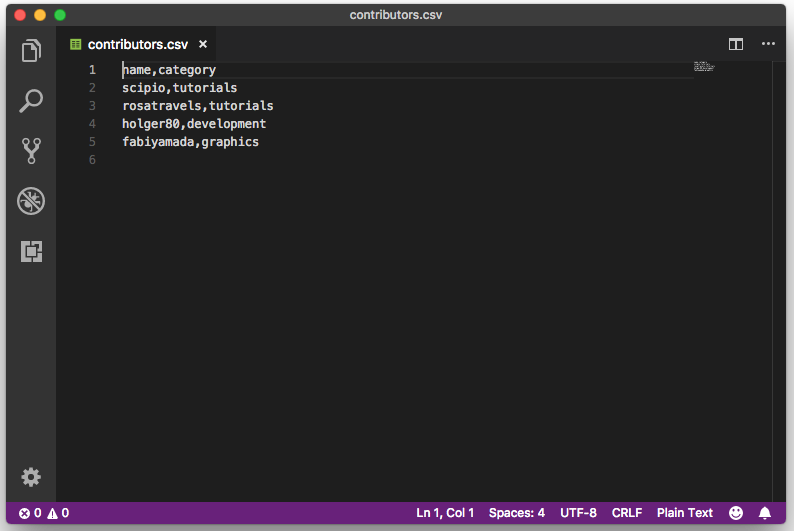Open the More Actions ellipsis menu
794x531 pixels.
[768, 44]
